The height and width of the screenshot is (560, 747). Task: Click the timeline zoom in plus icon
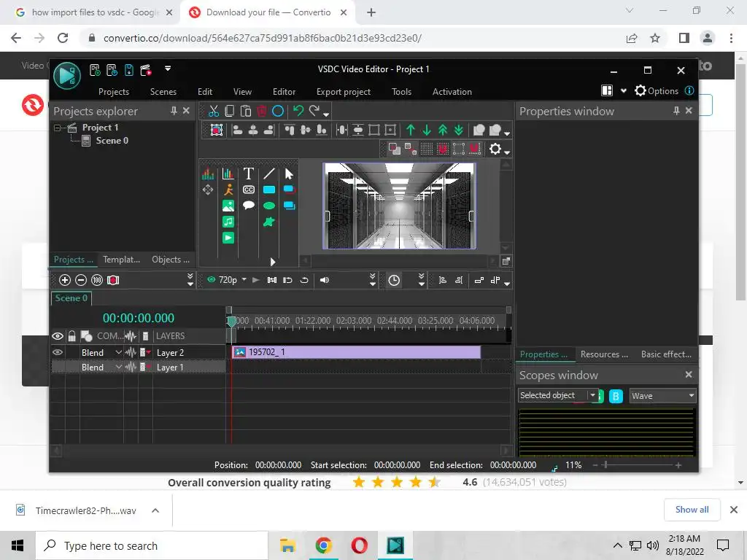coord(65,280)
